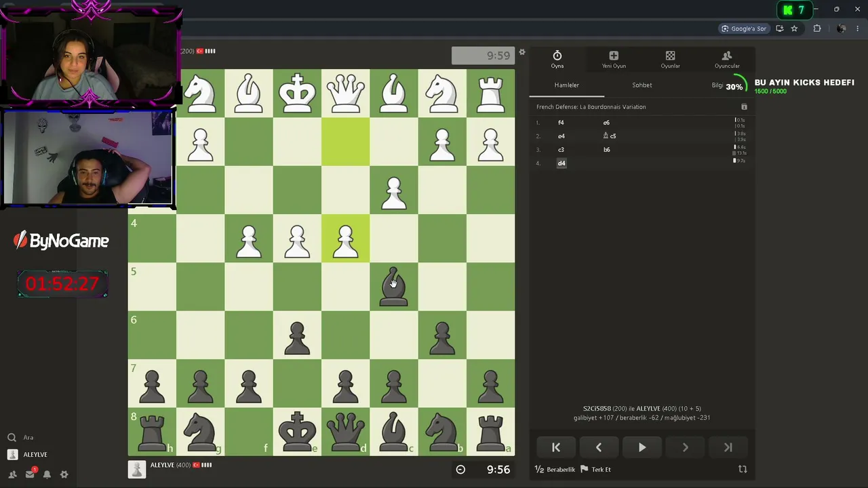Click the black bishop on c5
Viewport: 868px width, 488px height.
[x=393, y=287]
